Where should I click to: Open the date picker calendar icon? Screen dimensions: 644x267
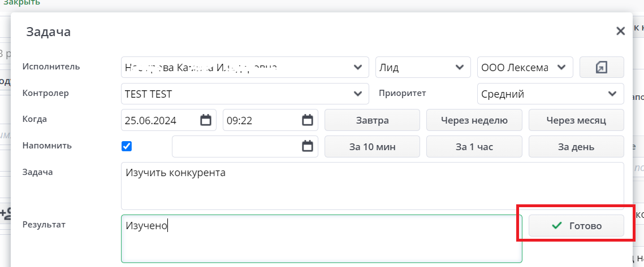pyautogui.click(x=206, y=120)
